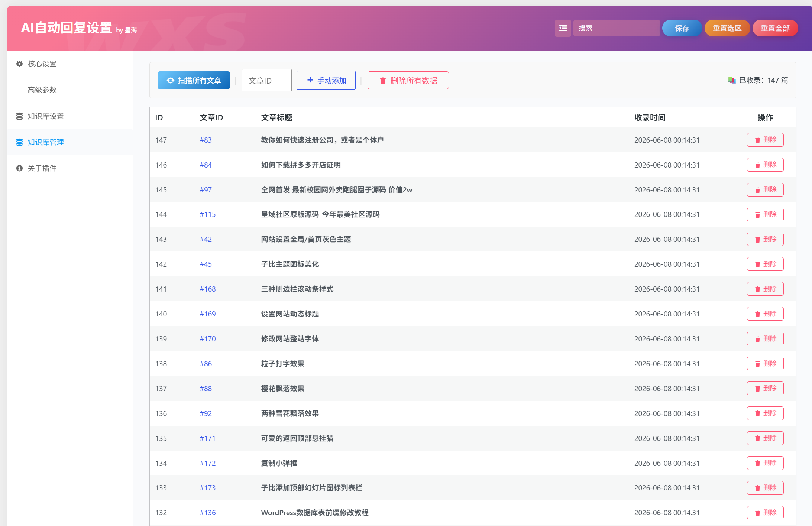
Task: Delete row 140 设置网站动态标题
Action: (x=765, y=314)
